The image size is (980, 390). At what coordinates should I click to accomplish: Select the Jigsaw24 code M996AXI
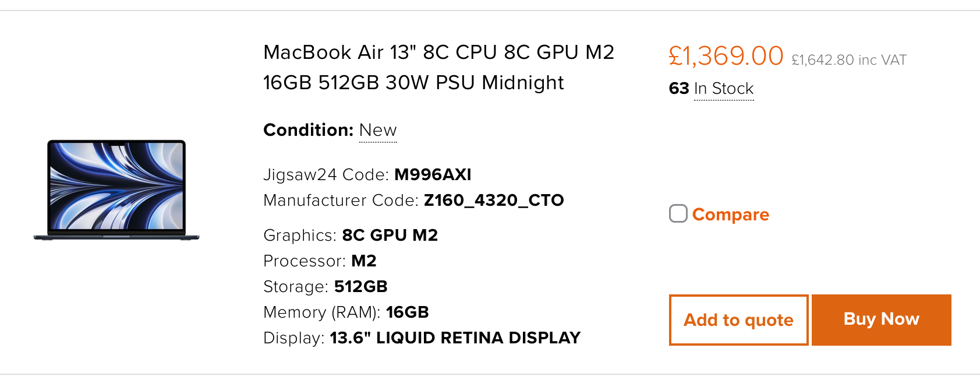[433, 174]
